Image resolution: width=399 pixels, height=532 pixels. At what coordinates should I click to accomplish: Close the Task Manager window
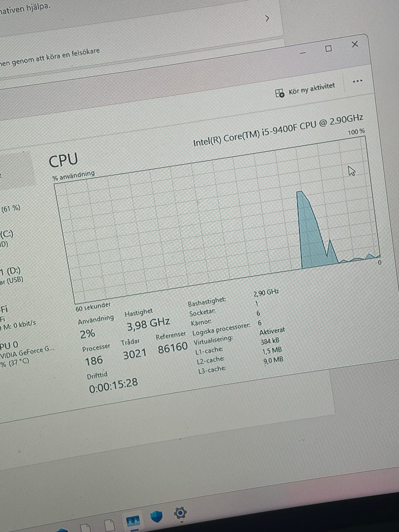[x=355, y=44]
